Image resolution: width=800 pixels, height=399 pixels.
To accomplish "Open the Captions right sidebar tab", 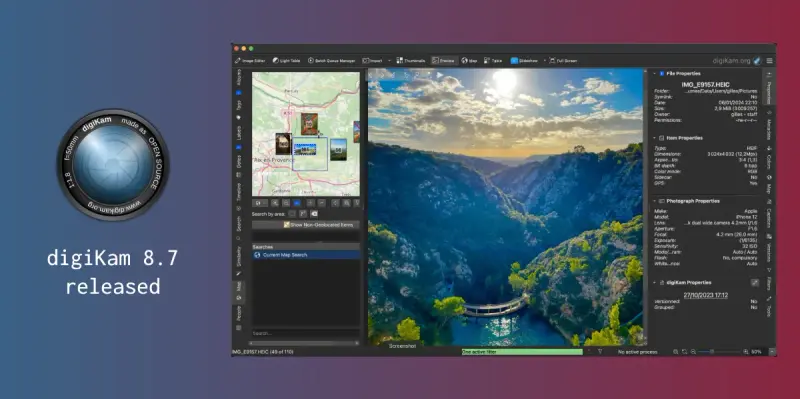I will [x=769, y=214].
